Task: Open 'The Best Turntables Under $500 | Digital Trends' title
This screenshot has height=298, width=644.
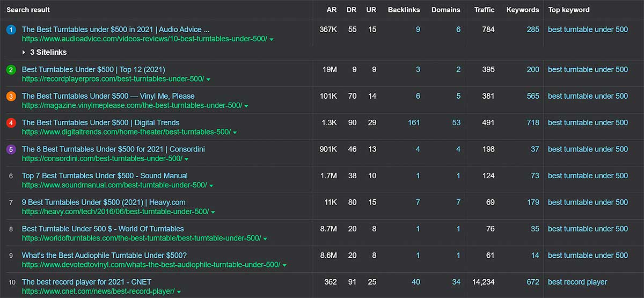Action: click(101, 122)
